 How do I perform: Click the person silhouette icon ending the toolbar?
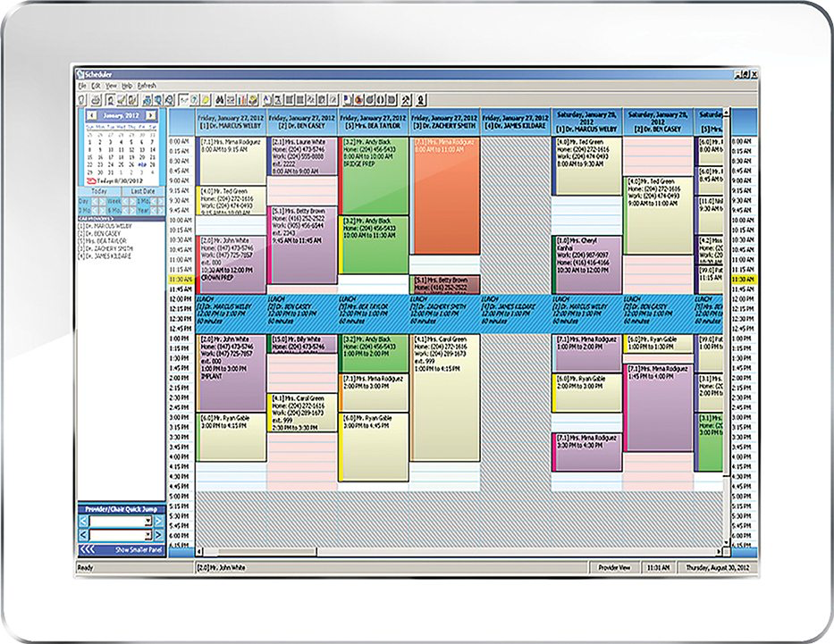421,99
